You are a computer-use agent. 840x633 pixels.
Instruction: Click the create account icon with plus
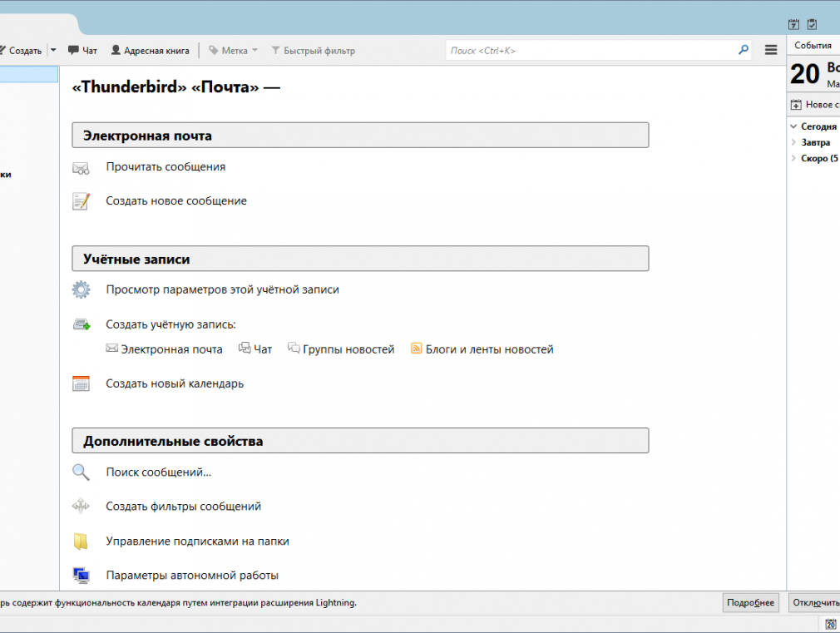[x=82, y=324]
